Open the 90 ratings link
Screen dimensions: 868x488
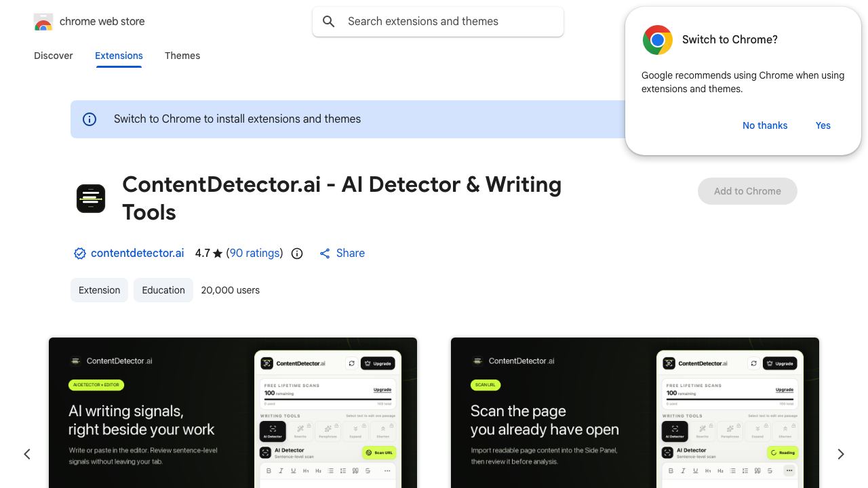coord(254,253)
